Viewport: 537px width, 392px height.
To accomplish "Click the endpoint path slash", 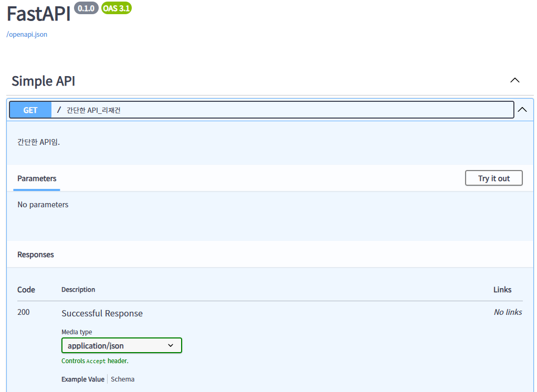I will pos(59,110).
